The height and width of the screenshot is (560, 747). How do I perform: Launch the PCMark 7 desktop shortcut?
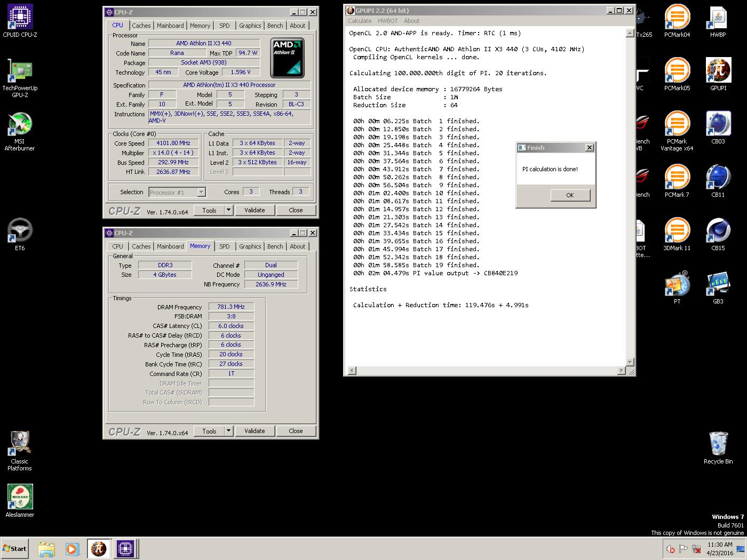(677, 181)
